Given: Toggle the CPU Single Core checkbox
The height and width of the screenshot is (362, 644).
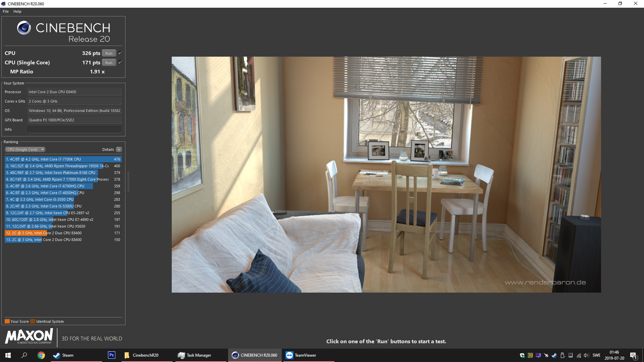Looking at the screenshot, I should [x=120, y=62].
